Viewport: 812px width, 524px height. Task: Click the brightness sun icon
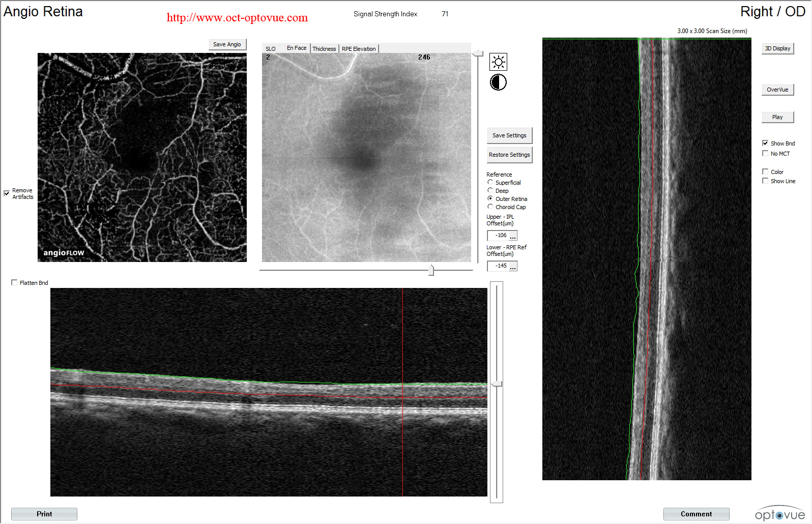[x=498, y=62]
